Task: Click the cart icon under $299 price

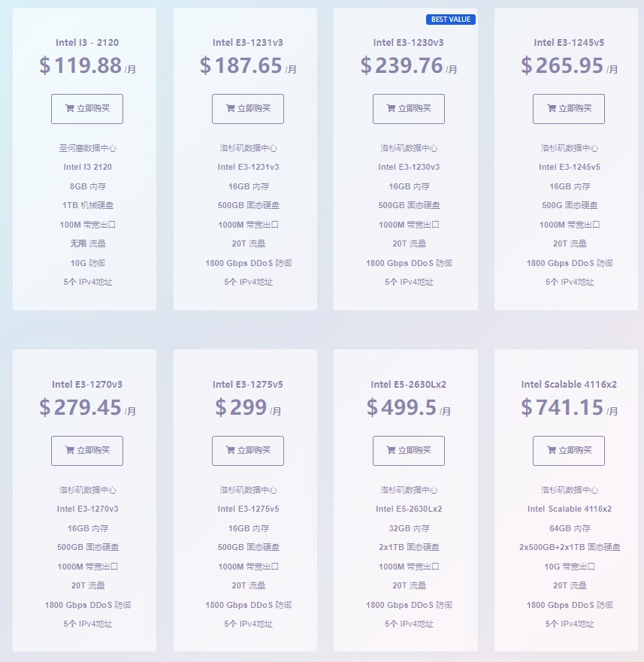Action: [231, 450]
